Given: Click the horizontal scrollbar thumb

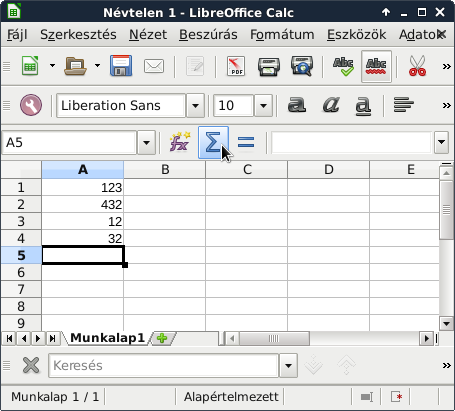Looking at the screenshot, I should [x=274, y=339].
